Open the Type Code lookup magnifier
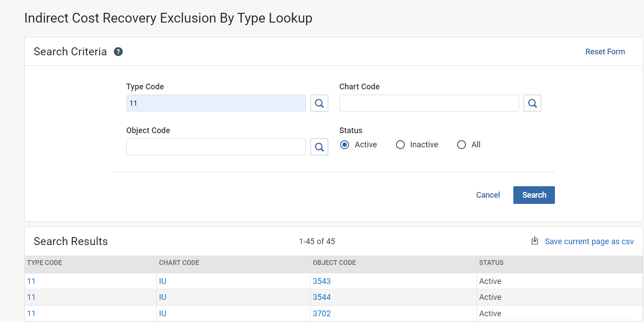This screenshot has width=644, height=322. 319,103
